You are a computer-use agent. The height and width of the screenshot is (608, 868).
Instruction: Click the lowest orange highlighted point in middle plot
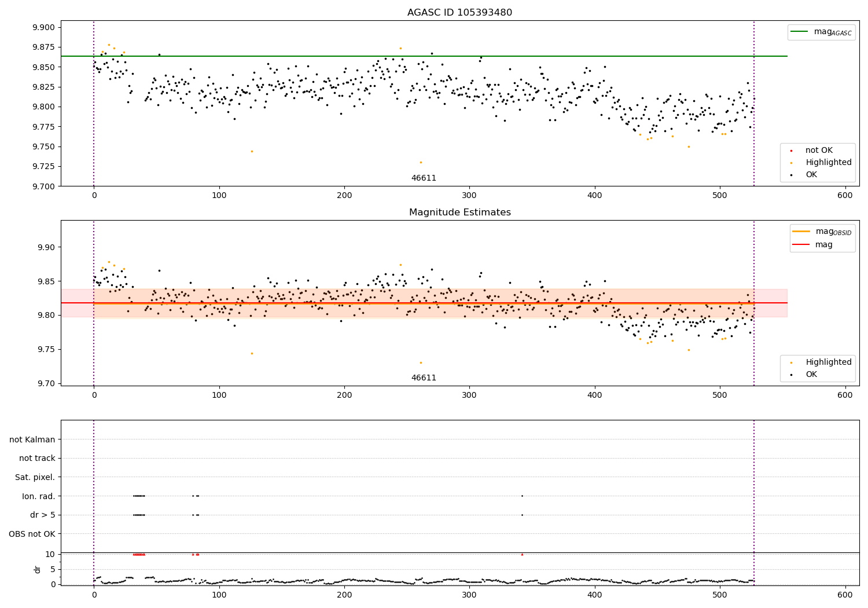tap(421, 362)
